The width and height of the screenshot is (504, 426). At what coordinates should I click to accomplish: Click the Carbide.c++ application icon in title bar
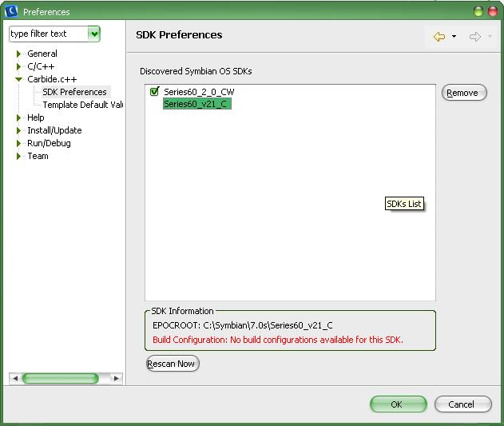click(11, 11)
